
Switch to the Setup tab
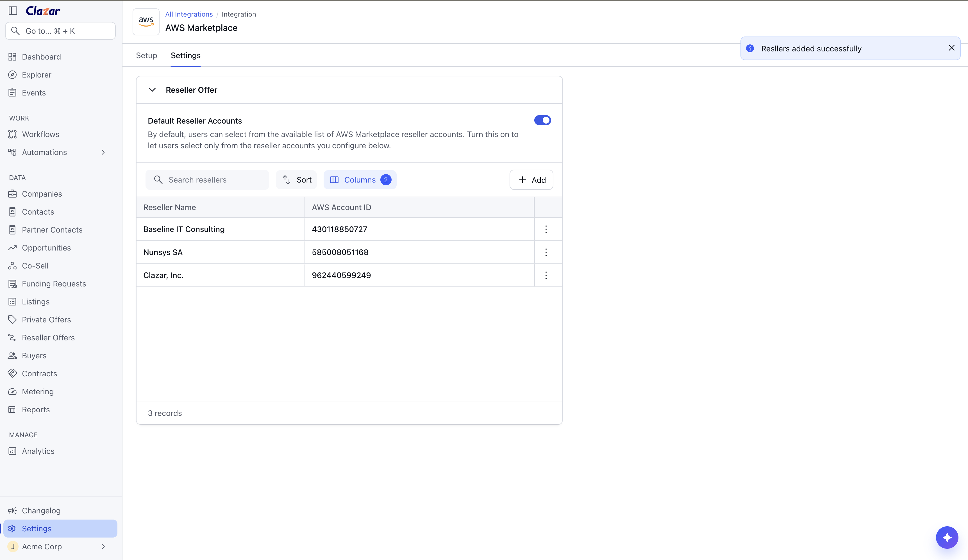pyautogui.click(x=146, y=55)
